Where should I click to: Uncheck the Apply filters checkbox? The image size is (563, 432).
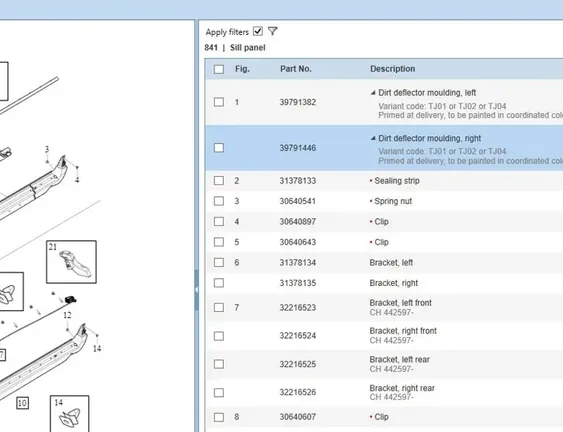click(x=258, y=31)
